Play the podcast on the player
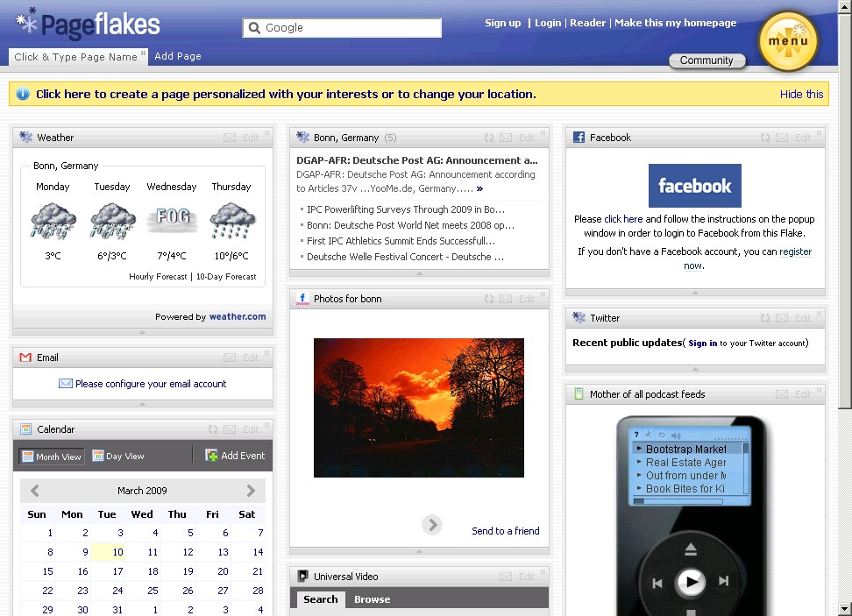 691,582
